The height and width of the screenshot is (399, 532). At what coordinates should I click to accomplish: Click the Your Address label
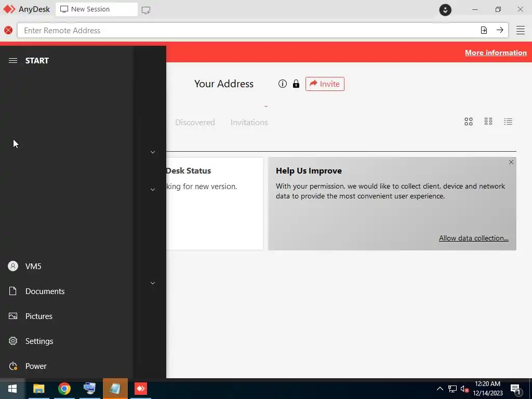point(224,84)
